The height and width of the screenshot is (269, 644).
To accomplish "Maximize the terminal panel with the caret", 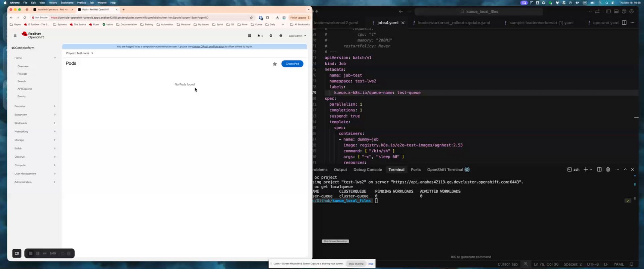I will [x=625, y=170].
